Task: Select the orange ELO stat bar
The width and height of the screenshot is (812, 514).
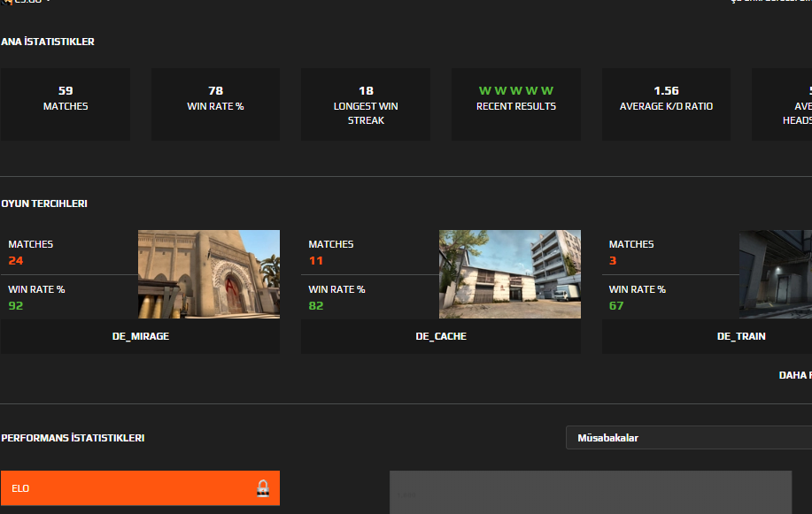Action: [140, 488]
